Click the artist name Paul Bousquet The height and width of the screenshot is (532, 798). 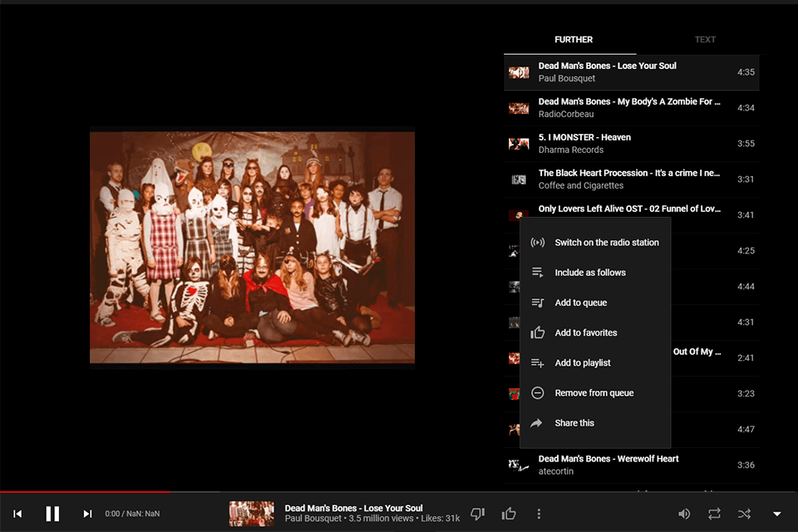coord(309,518)
